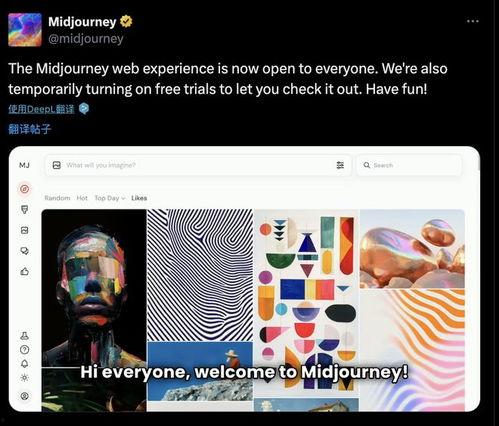Open the chat bubbles icon in sidebar
The height and width of the screenshot is (426, 499).
(x=24, y=251)
